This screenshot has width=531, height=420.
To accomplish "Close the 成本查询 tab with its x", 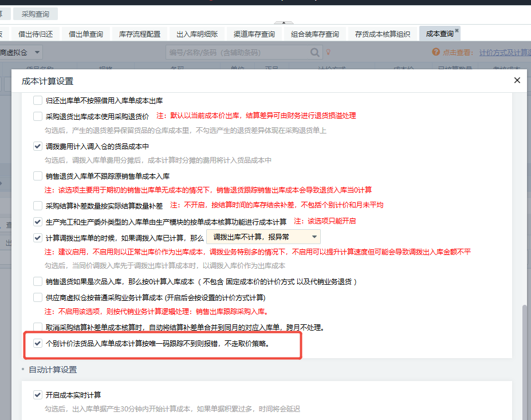I will [x=457, y=30].
